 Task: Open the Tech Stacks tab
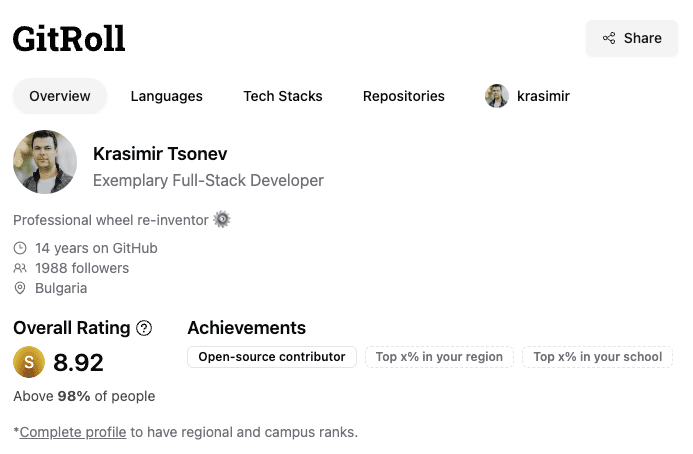[283, 96]
